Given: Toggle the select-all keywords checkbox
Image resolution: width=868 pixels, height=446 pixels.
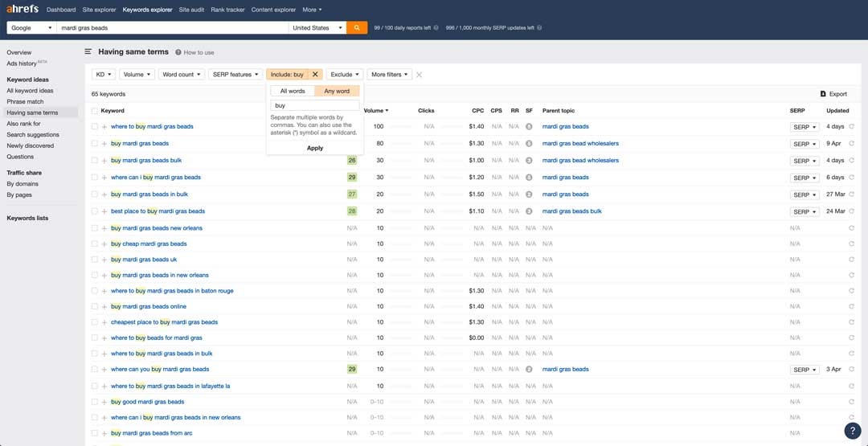Looking at the screenshot, I should [x=95, y=111].
